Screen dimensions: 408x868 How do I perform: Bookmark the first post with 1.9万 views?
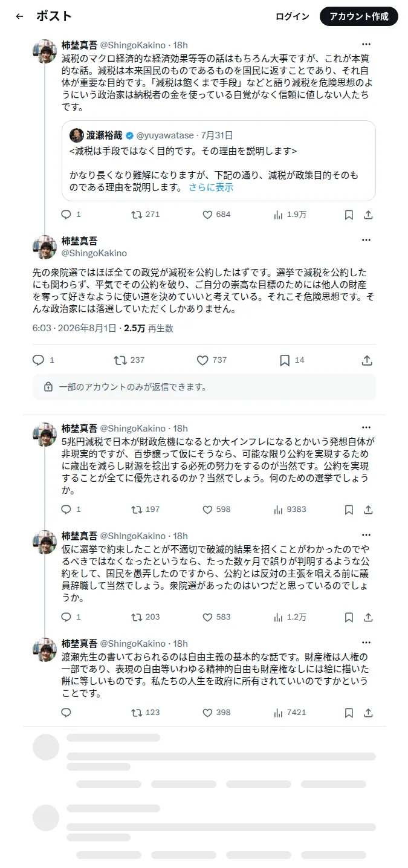coord(349,215)
